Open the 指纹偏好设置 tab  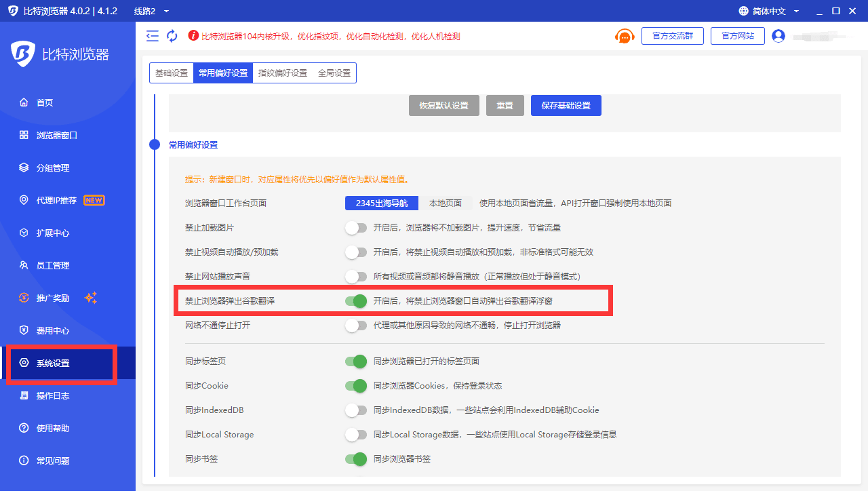(283, 73)
